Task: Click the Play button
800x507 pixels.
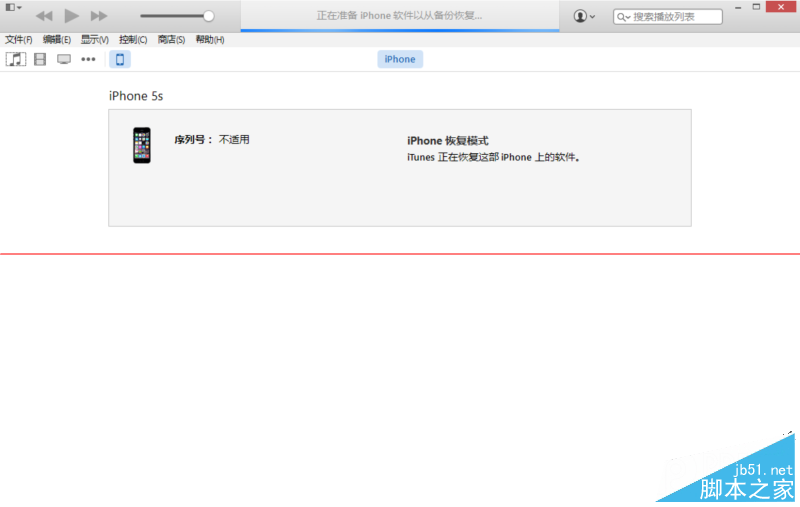Action: (71, 16)
